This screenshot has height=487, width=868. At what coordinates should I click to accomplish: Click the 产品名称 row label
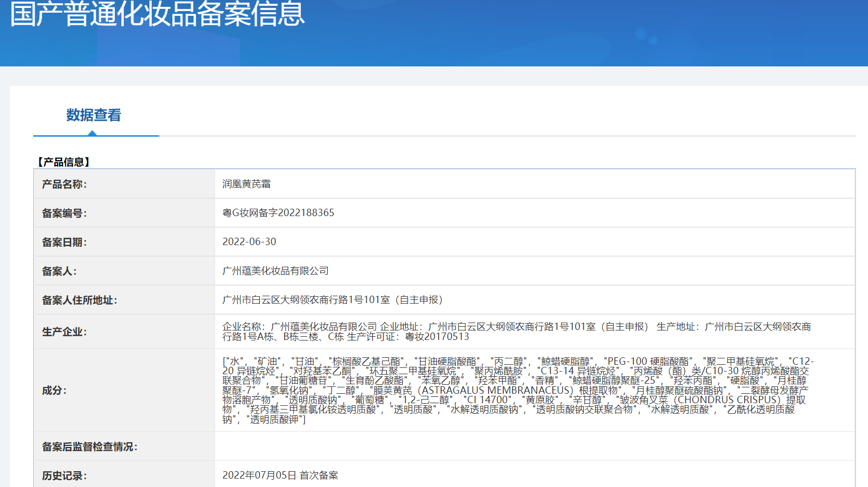coord(64,184)
